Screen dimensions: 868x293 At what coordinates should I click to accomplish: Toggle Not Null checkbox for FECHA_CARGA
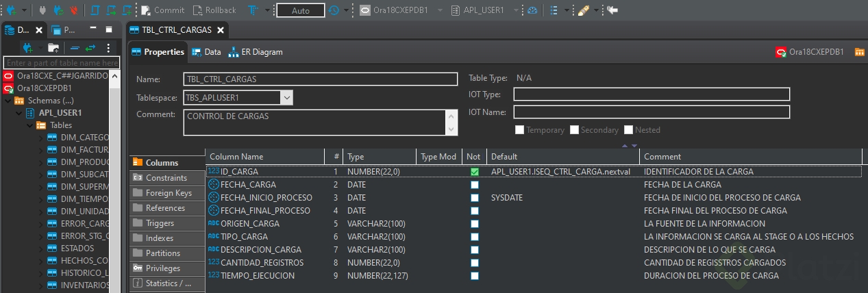pyautogui.click(x=475, y=185)
